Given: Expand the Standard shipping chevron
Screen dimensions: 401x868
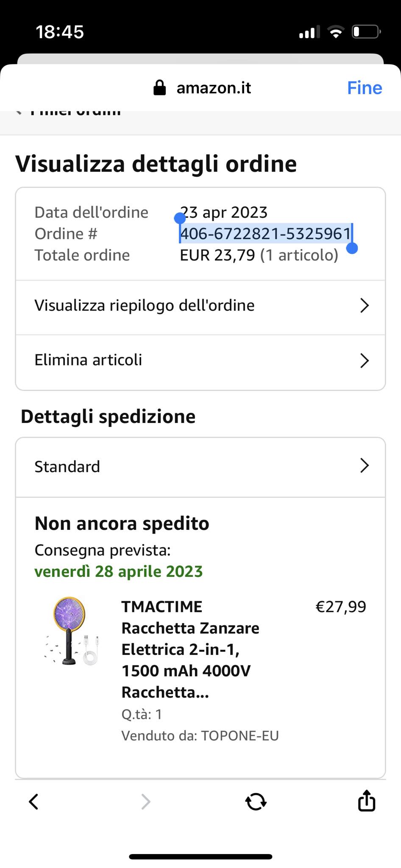Looking at the screenshot, I should (364, 466).
